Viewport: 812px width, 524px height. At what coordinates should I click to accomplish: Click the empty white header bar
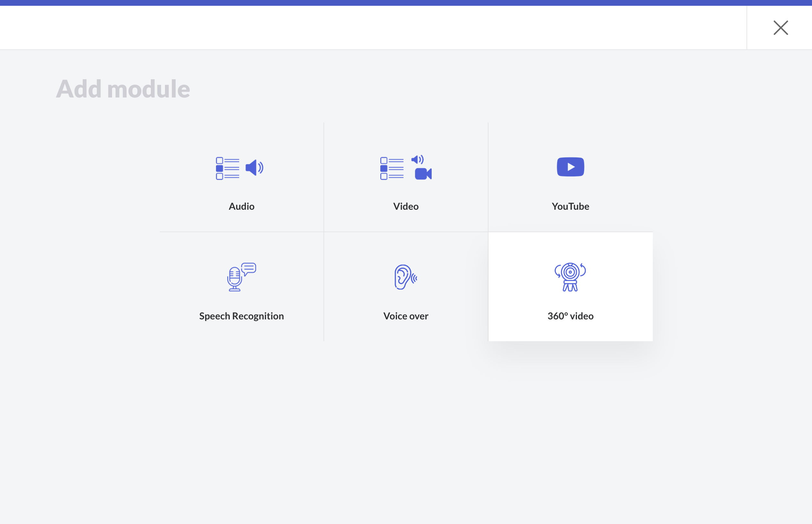[x=373, y=28]
